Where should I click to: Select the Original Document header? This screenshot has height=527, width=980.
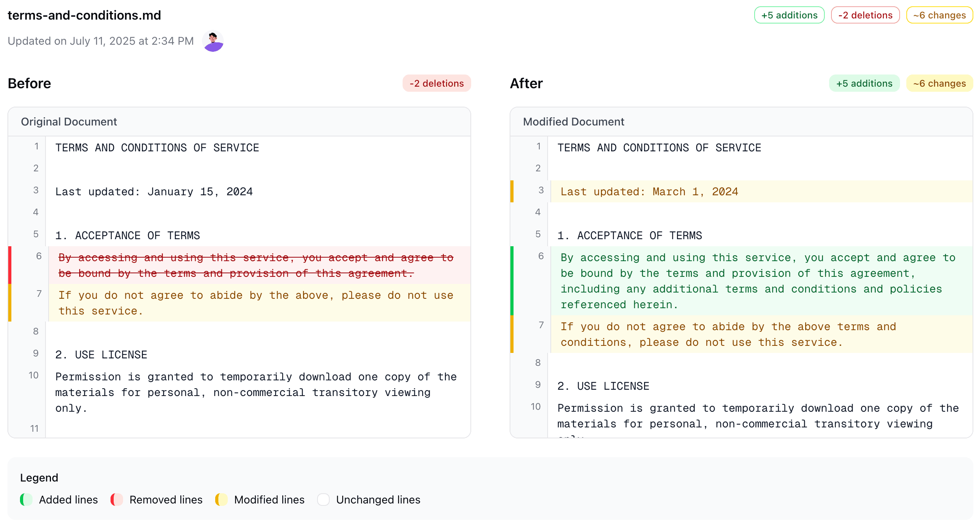[69, 122]
